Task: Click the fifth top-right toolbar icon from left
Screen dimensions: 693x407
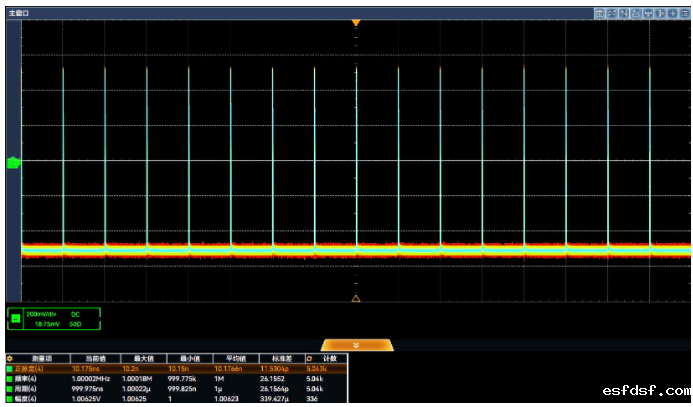Action: tap(648, 14)
